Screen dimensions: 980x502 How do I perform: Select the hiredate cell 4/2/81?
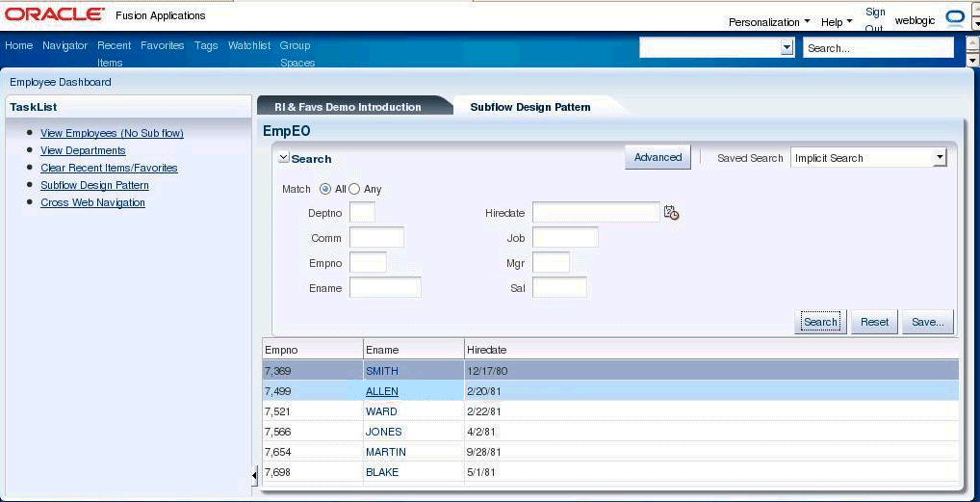point(711,432)
